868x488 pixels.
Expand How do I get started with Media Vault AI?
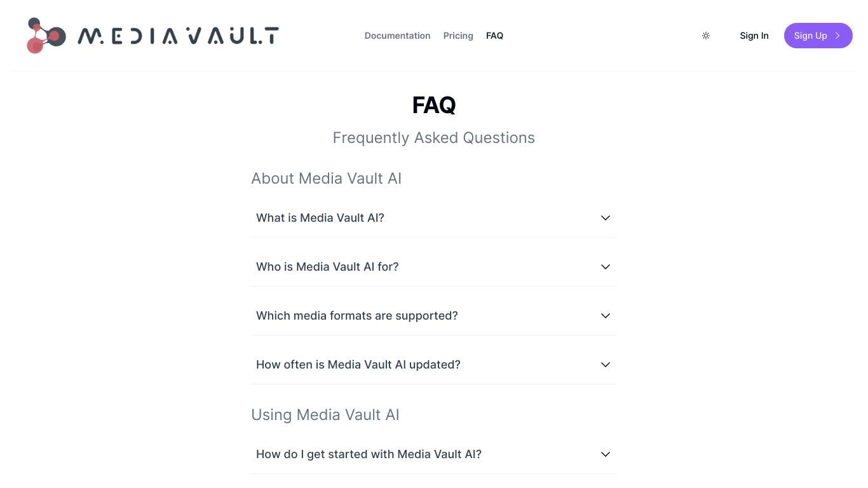pos(434,454)
